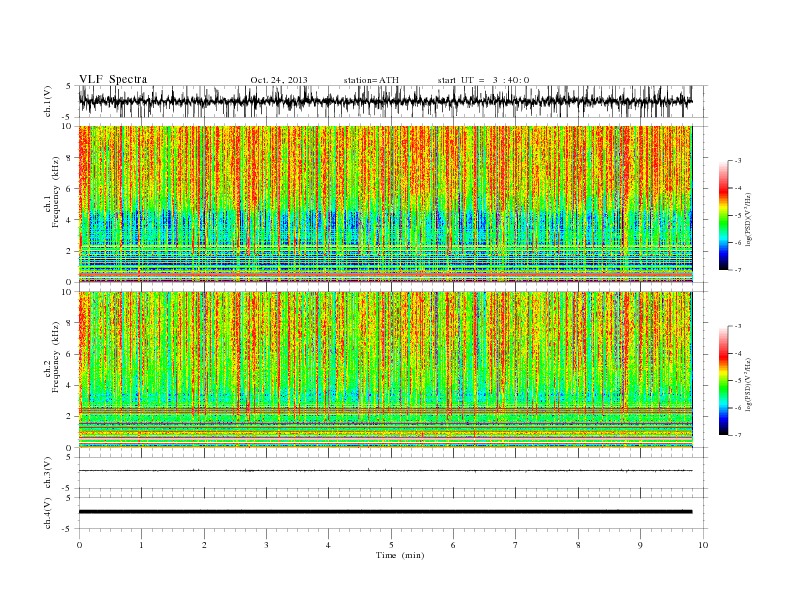792x612 pixels.
Task: Click inside the ch.1 spectrogram panel
Action: point(385,204)
